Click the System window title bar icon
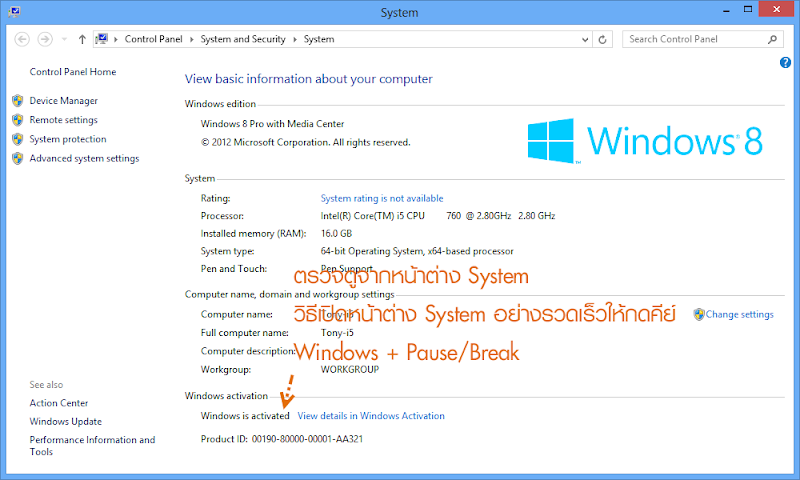 pos(14,12)
